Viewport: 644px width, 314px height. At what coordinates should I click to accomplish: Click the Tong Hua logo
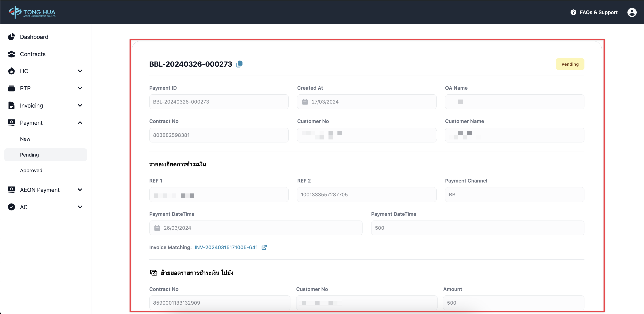(x=32, y=12)
